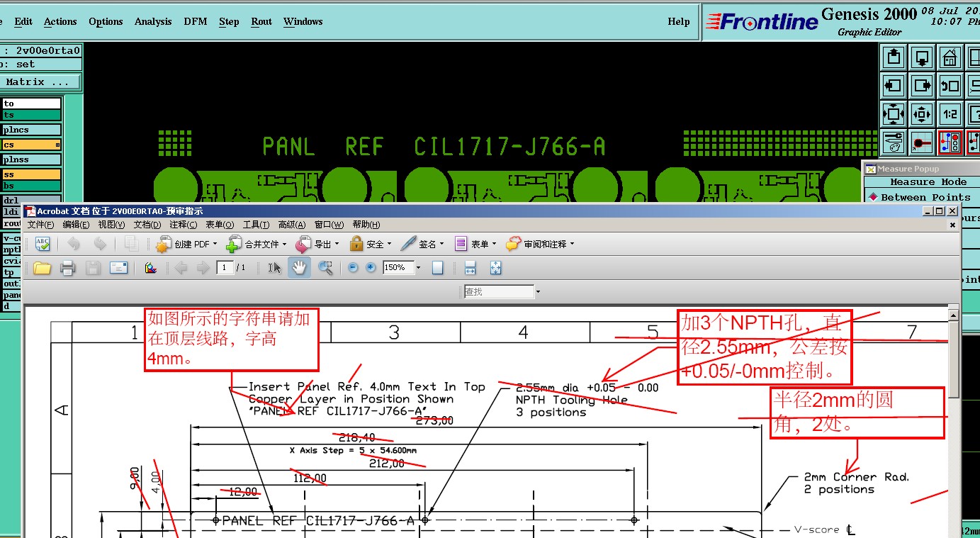
Task: Click the pan left icon in Genesis toolbar
Action: 894,86
